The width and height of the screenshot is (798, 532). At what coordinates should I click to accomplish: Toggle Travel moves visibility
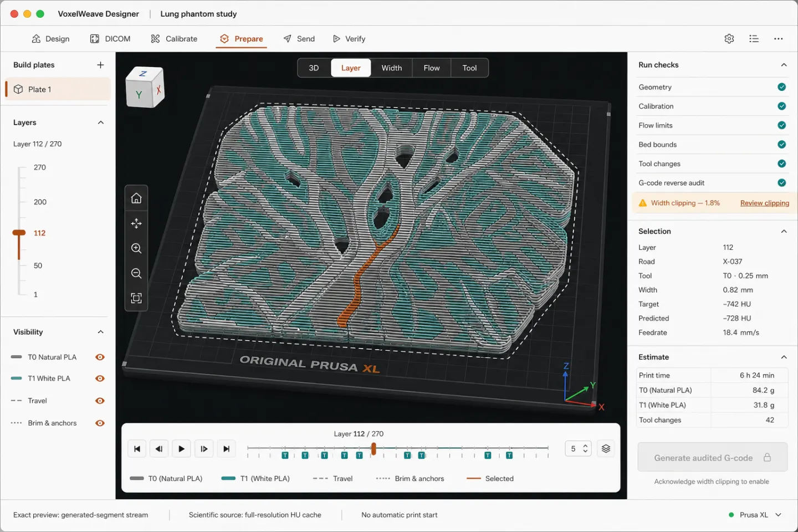tap(100, 401)
